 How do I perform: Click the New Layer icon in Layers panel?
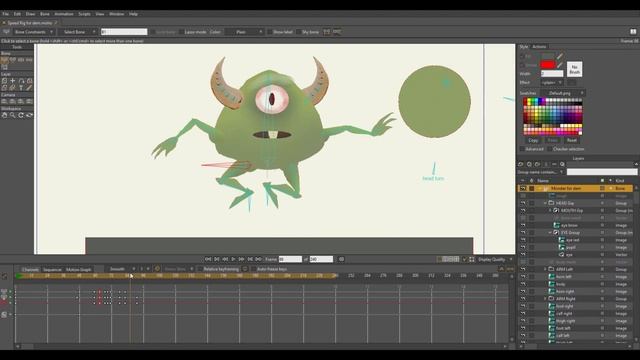tap(521, 164)
